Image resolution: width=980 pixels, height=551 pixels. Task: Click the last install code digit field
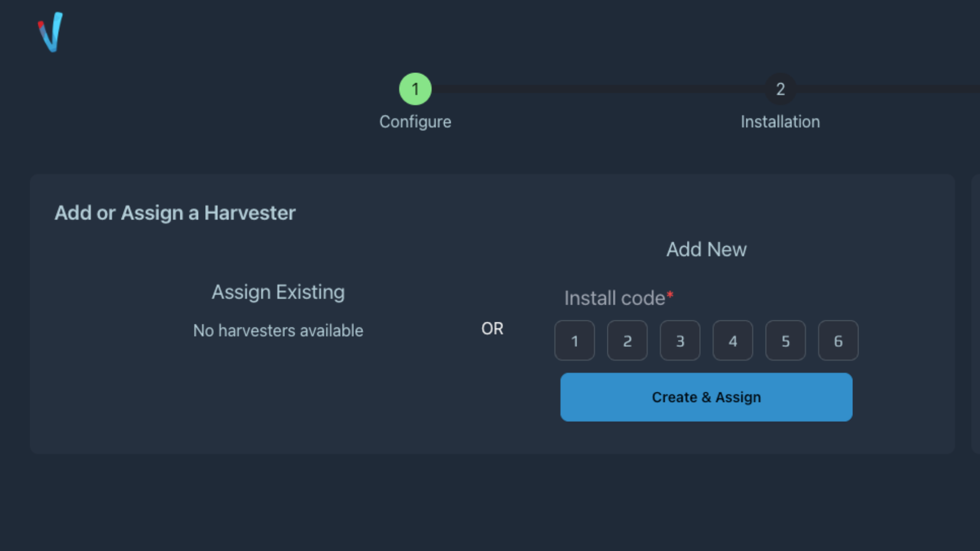click(838, 340)
